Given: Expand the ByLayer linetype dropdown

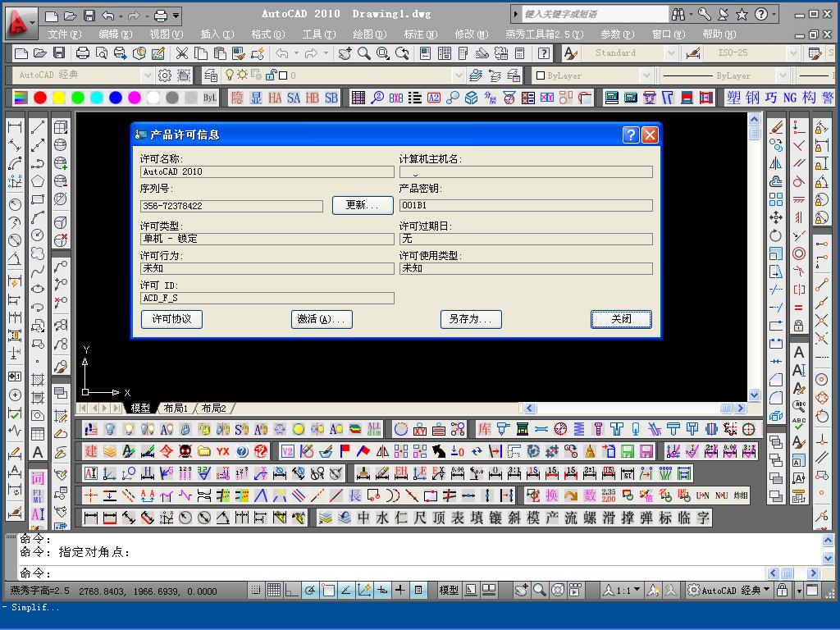Looking at the screenshot, I should pos(783,75).
